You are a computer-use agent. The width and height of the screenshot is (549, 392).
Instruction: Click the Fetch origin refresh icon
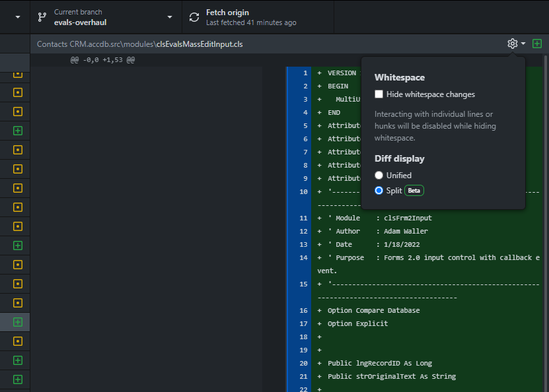[194, 16]
